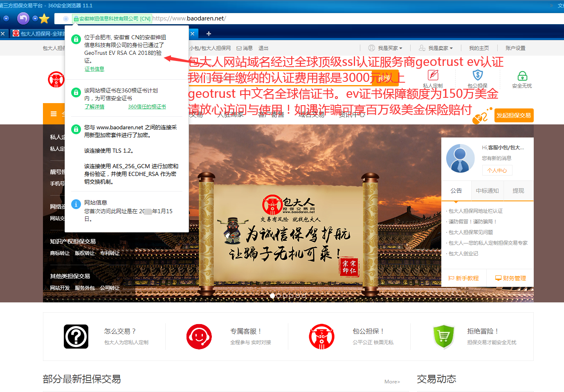This screenshot has width=564, height=392.
Task: Click the seller avatar icon in top bar
Action: tap(422, 48)
